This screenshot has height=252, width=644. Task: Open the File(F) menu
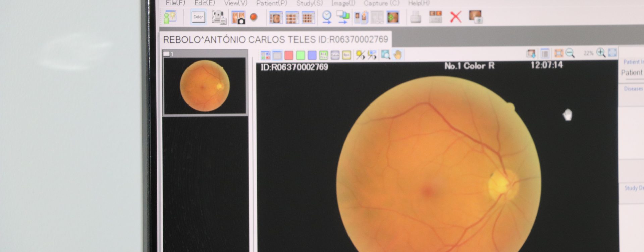click(x=175, y=3)
